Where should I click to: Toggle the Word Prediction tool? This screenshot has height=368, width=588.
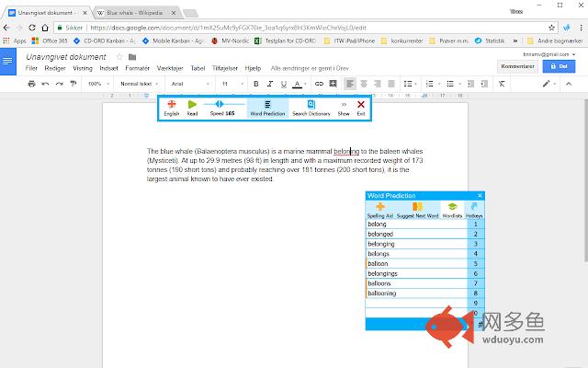(x=267, y=109)
